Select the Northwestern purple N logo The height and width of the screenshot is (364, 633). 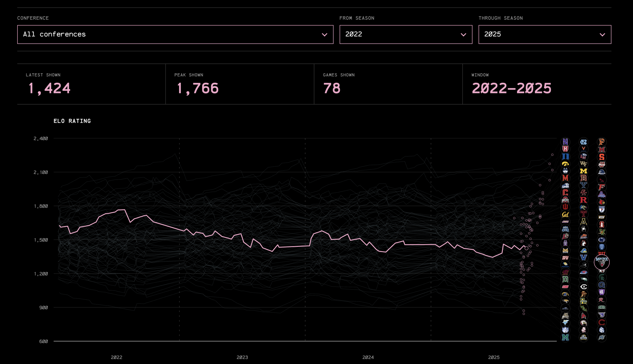pos(565,142)
